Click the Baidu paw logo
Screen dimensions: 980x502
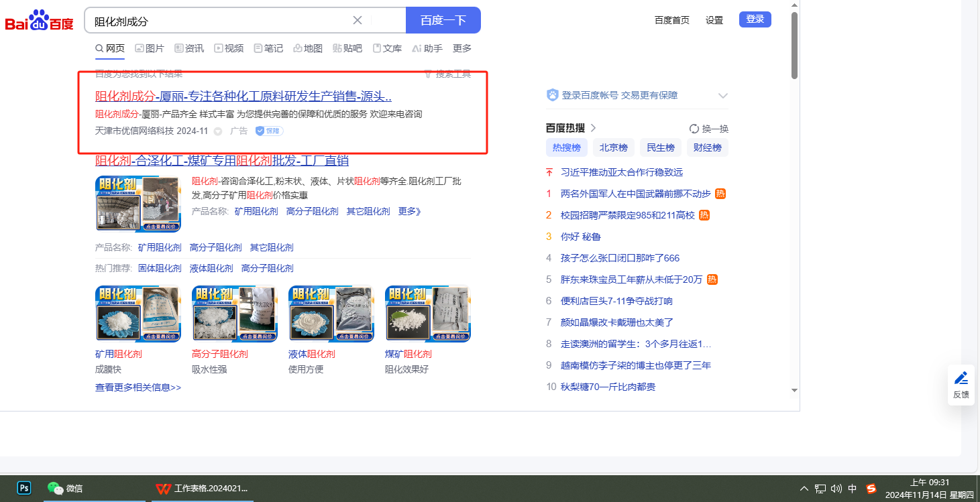(39, 20)
